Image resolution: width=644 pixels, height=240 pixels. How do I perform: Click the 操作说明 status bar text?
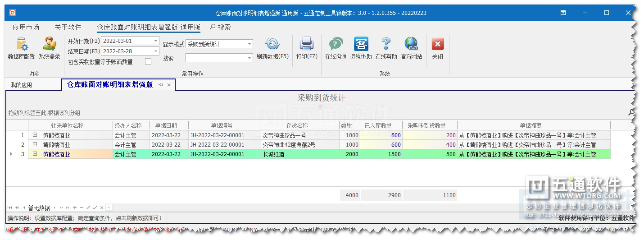(84, 218)
